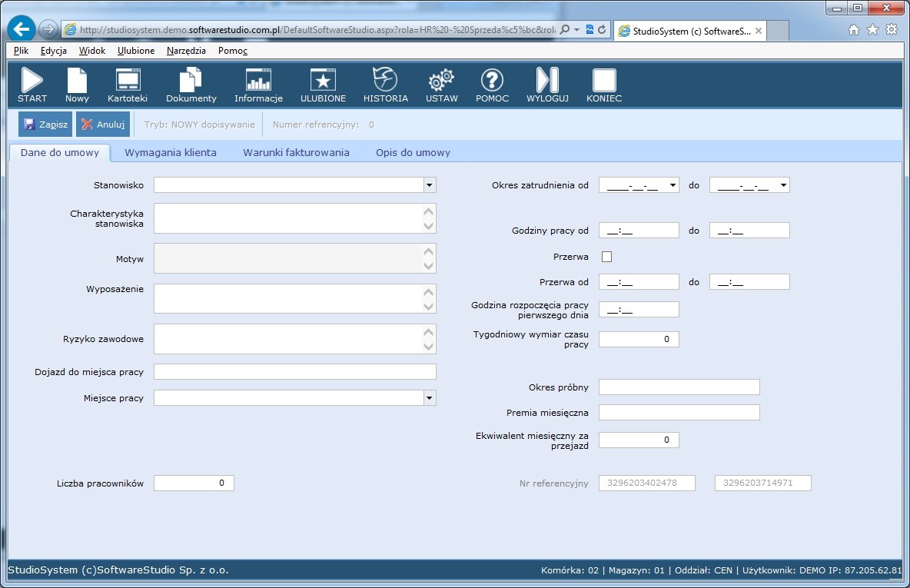Switch to the Wymagania klienta tab

[x=171, y=153]
